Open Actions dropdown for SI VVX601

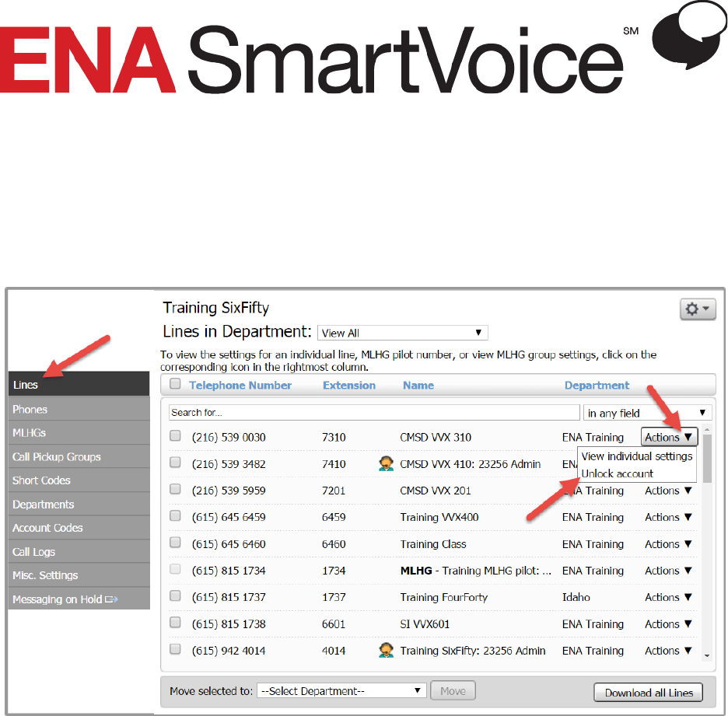pos(669,624)
